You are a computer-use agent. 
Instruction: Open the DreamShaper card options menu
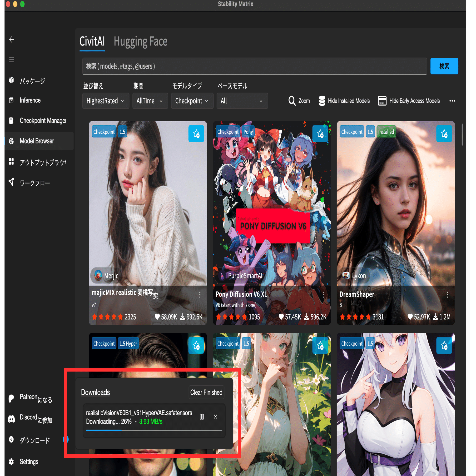pyautogui.click(x=448, y=295)
